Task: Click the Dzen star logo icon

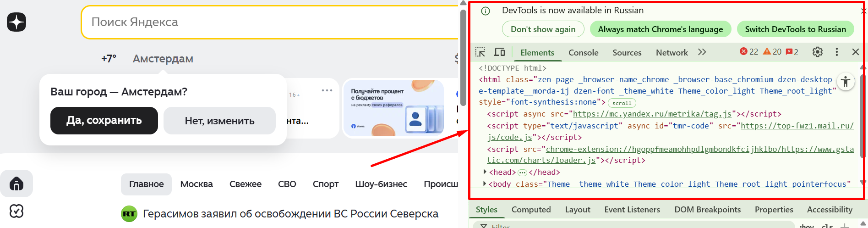Action: [x=16, y=22]
